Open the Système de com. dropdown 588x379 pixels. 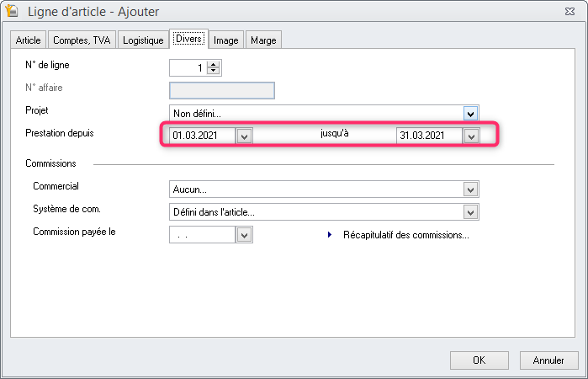471,212
